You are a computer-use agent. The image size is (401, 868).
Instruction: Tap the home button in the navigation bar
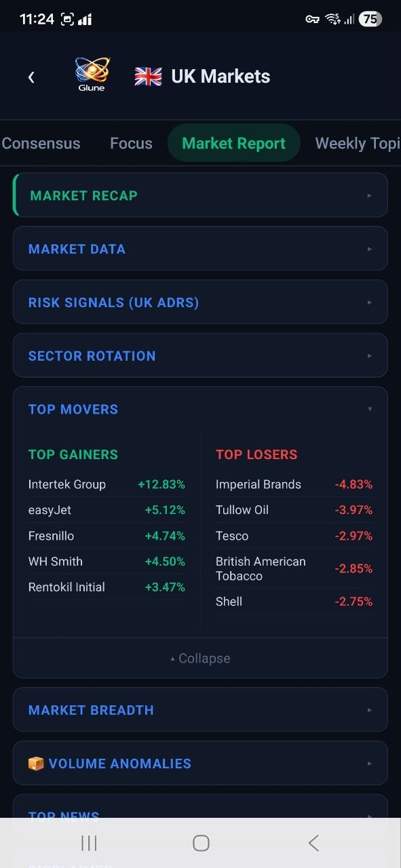tap(200, 842)
